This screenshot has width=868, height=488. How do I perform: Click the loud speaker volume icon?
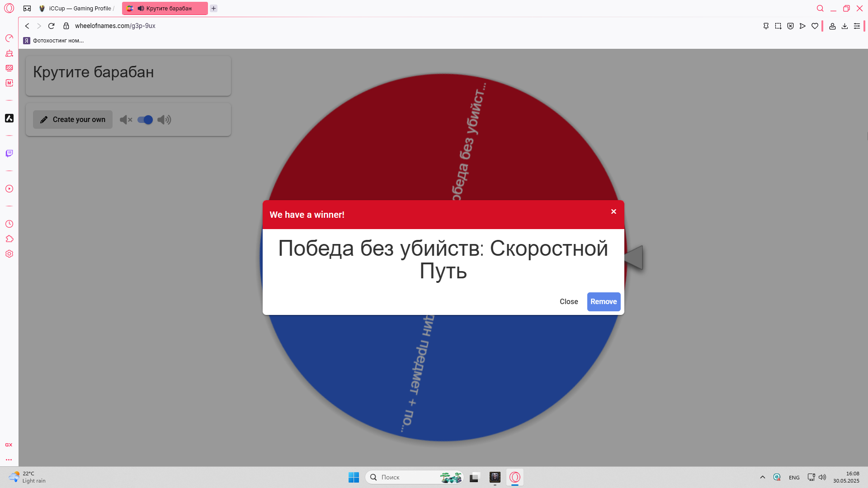[164, 120]
